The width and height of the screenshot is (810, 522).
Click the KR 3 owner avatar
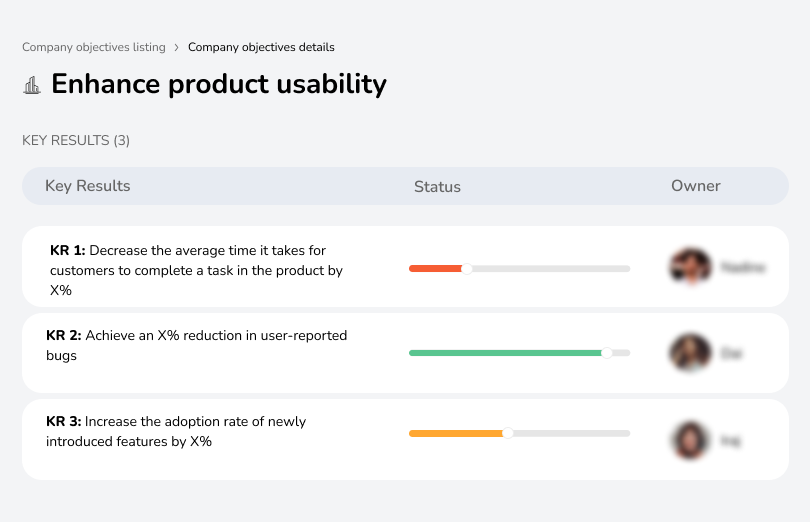click(x=690, y=440)
